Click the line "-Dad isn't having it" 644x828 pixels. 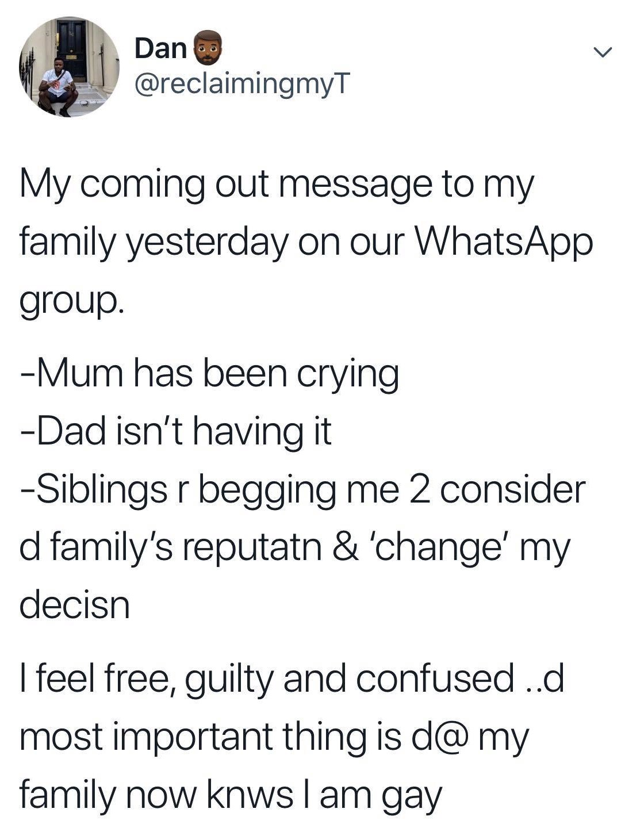pyautogui.click(x=176, y=431)
